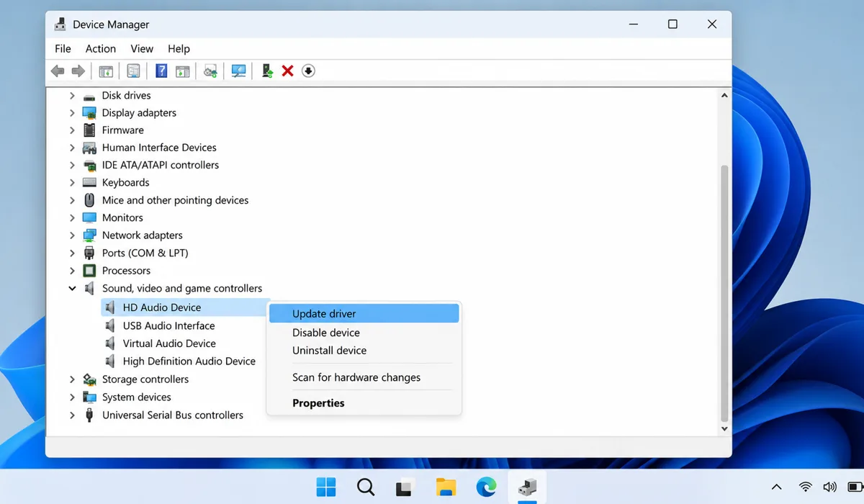Screen dimensions: 864x504
Task: Choose Update driver in the context menu
Action: click(364, 313)
